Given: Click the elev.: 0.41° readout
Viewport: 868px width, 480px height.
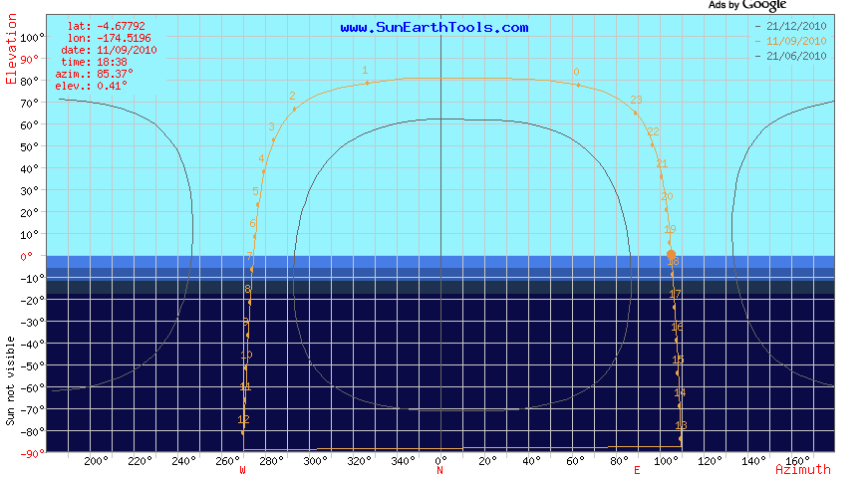Looking at the screenshot, I should (x=91, y=86).
